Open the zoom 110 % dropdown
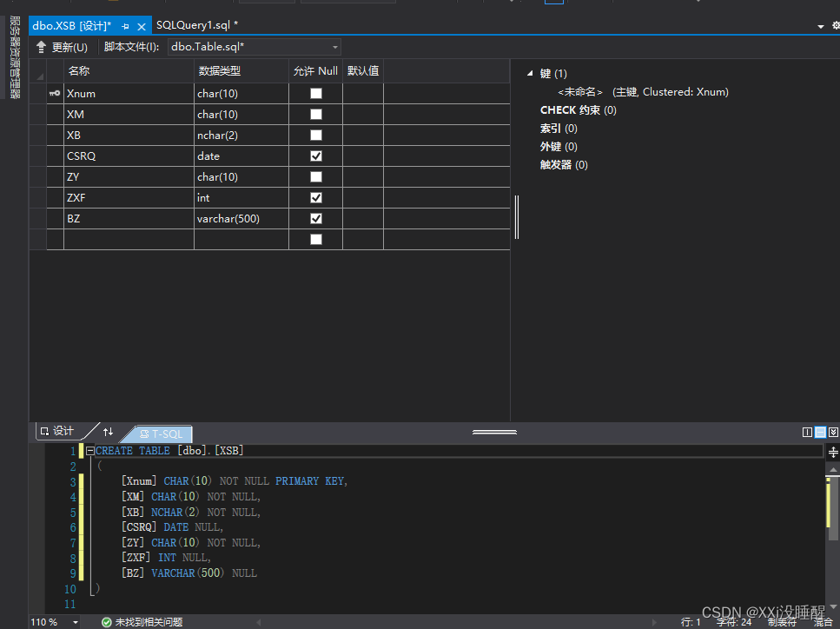Image resolution: width=840 pixels, height=629 pixels. pos(76,623)
